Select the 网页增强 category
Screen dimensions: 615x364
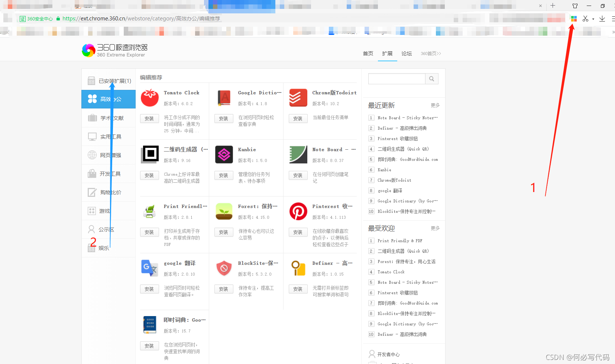pos(109,155)
